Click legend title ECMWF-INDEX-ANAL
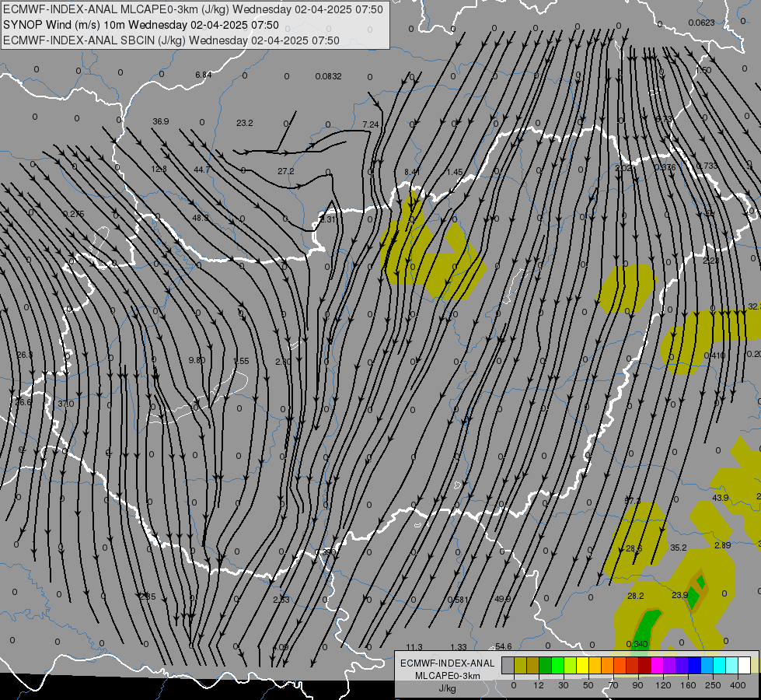This screenshot has height=700, width=761. [447, 663]
